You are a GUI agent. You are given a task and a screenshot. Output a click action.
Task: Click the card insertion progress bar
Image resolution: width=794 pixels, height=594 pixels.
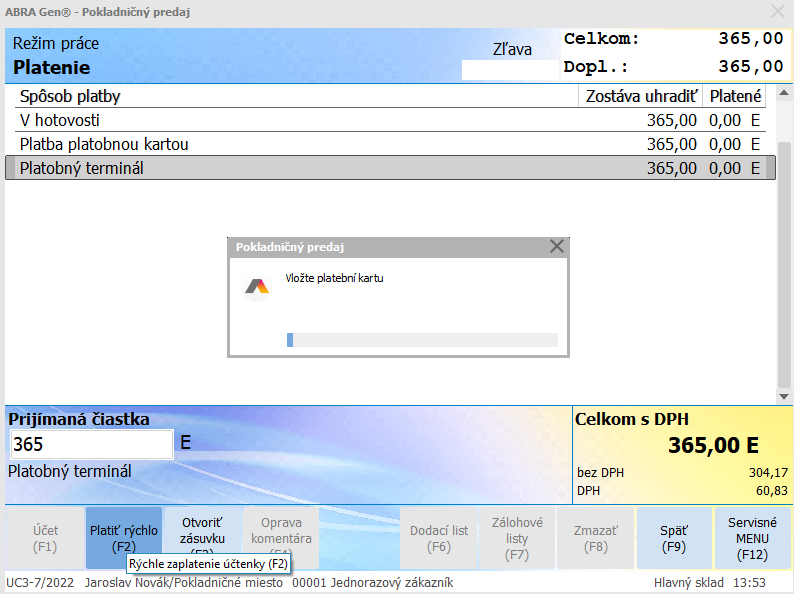coord(422,340)
